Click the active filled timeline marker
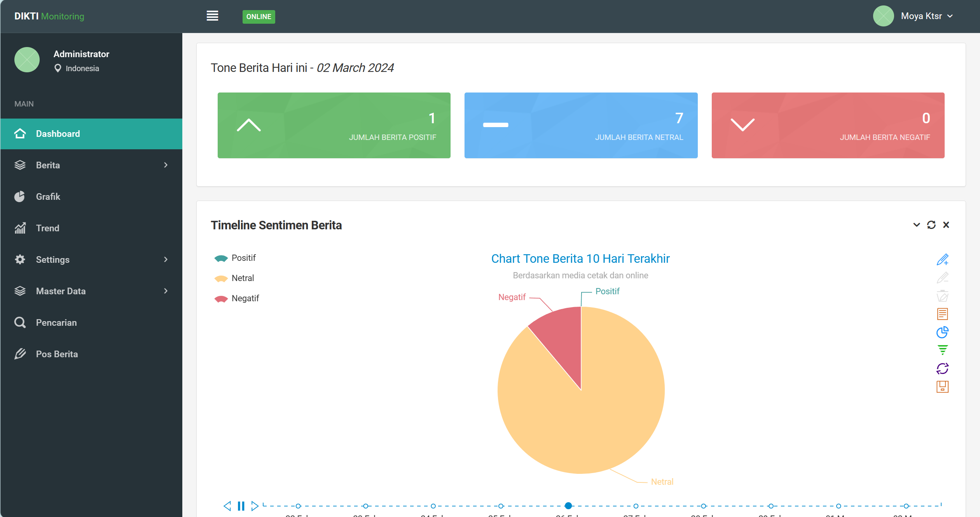 click(568, 506)
